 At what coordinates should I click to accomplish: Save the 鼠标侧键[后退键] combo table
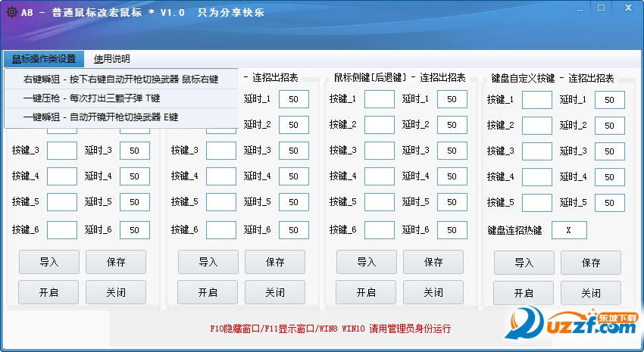click(433, 262)
